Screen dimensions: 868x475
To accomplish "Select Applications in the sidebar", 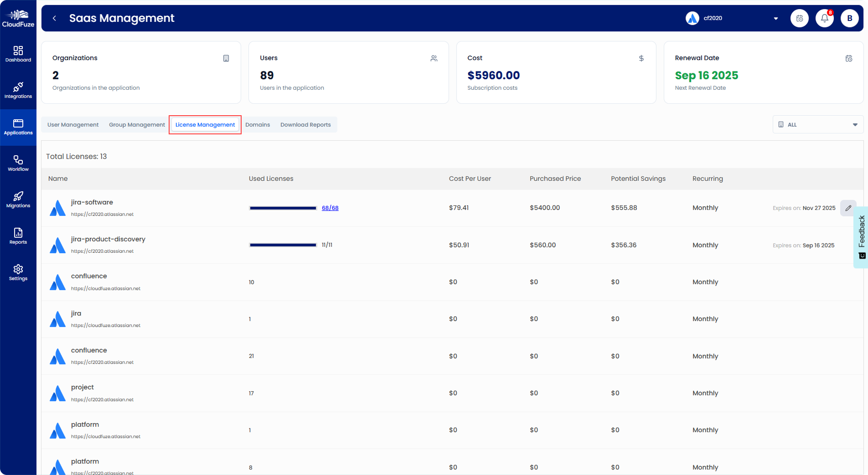I will click(x=18, y=127).
